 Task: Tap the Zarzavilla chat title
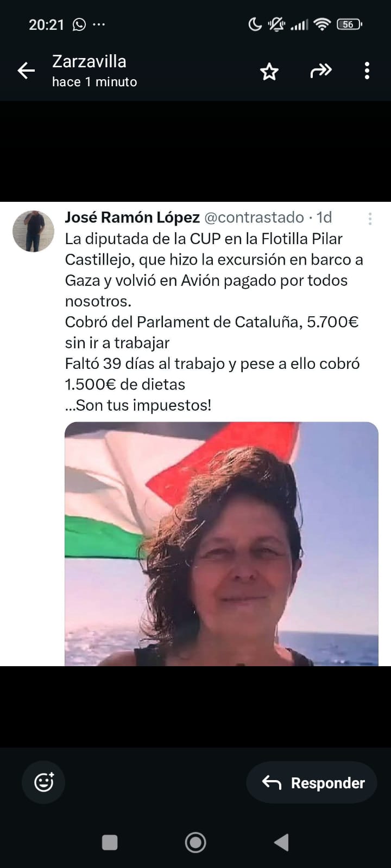click(89, 61)
